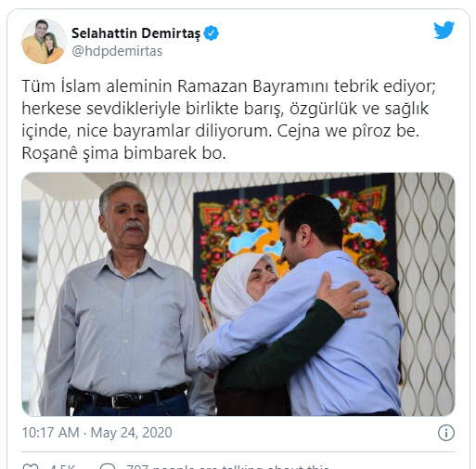This screenshot has height=469, width=476.
Task: Click the 'Roşanê şima bimbarek bo' line
Action: 123,153
